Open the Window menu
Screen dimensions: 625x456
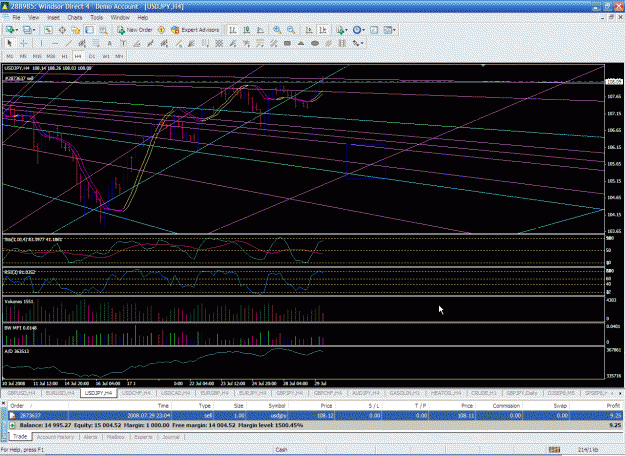(120, 18)
